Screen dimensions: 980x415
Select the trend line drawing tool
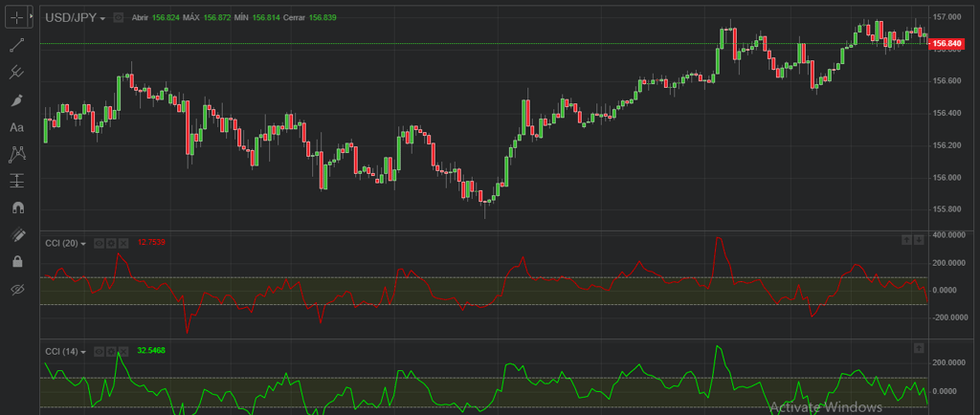pos(16,45)
